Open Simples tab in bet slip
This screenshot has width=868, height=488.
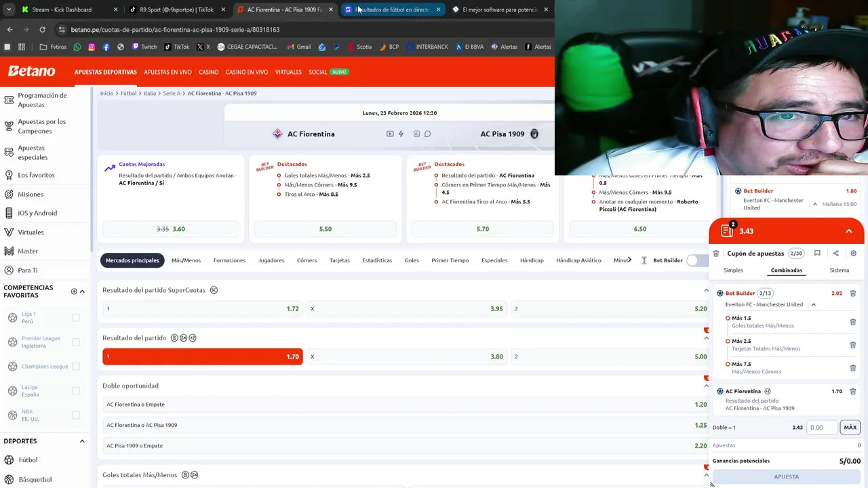pos(733,270)
